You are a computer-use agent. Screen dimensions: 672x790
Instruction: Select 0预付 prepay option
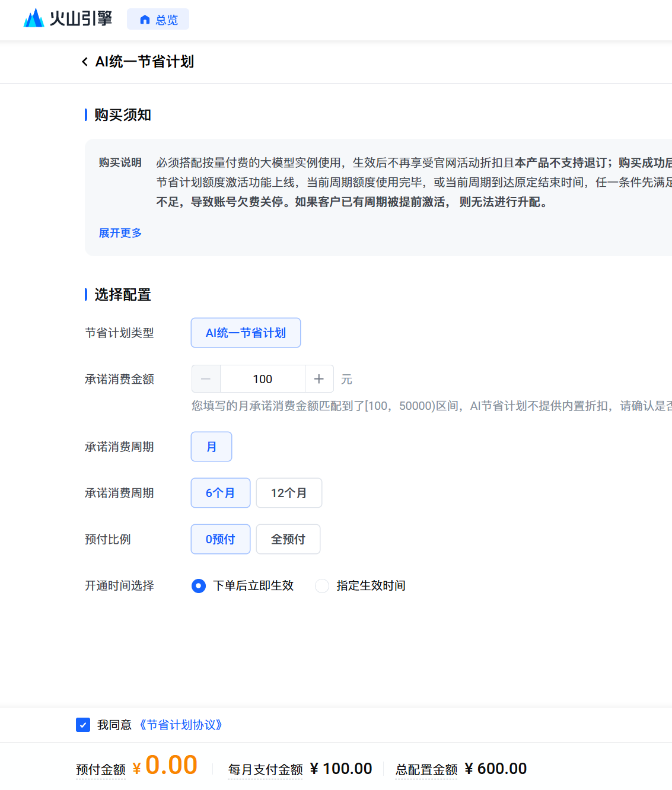[221, 539]
